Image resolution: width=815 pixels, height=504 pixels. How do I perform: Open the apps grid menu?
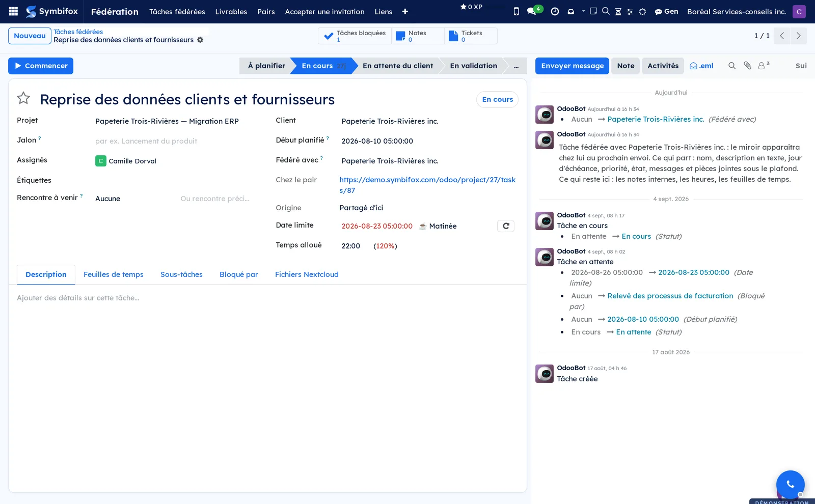[14, 11]
